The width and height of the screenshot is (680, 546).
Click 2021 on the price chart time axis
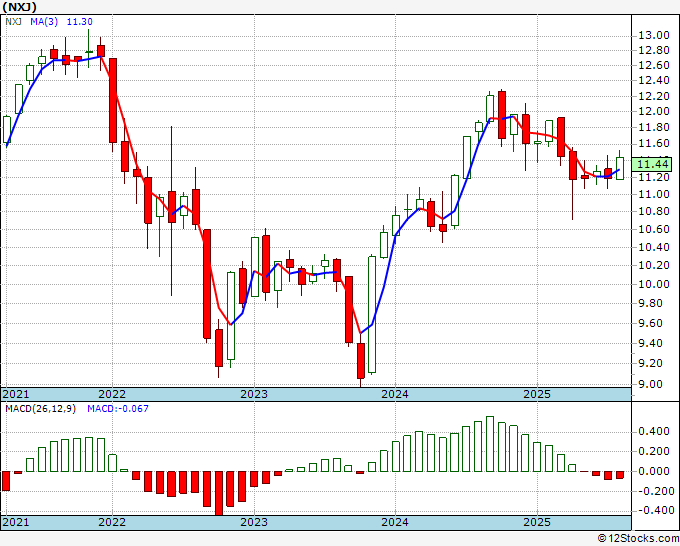click(x=16, y=394)
